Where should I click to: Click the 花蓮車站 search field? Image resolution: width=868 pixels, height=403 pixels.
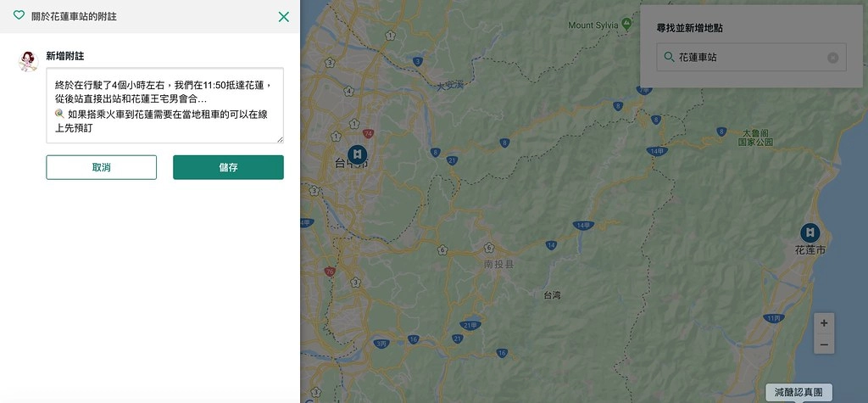point(751,57)
